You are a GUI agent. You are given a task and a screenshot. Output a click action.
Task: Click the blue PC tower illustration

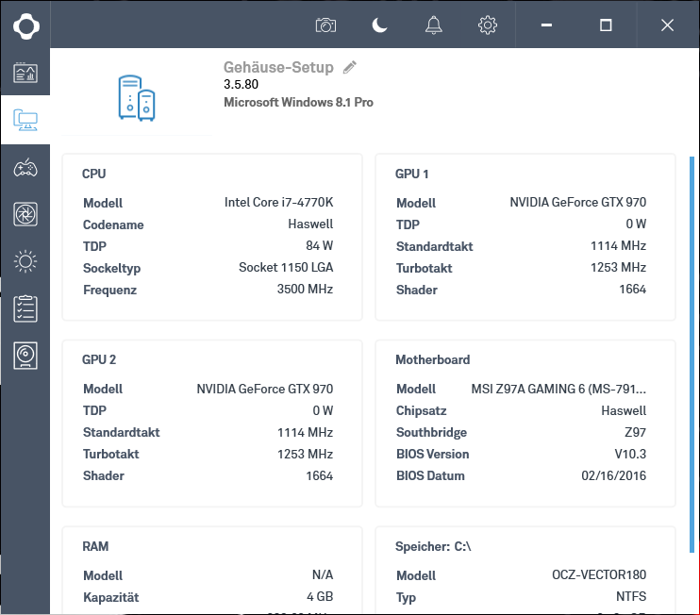pyautogui.click(x=137, y=98)
